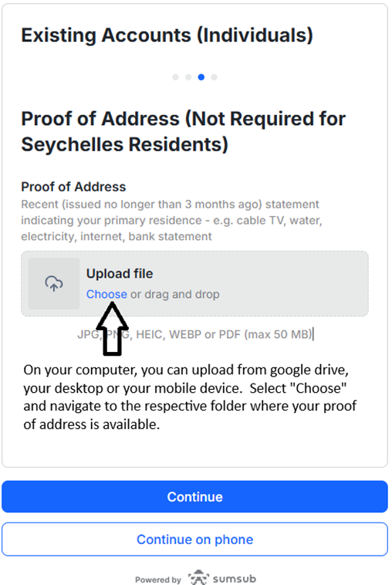The height and width of the screenshot is (585, 392).
Task: Click the JPG, PNG, HEIC file format hint
Action: tap(194, 334)
